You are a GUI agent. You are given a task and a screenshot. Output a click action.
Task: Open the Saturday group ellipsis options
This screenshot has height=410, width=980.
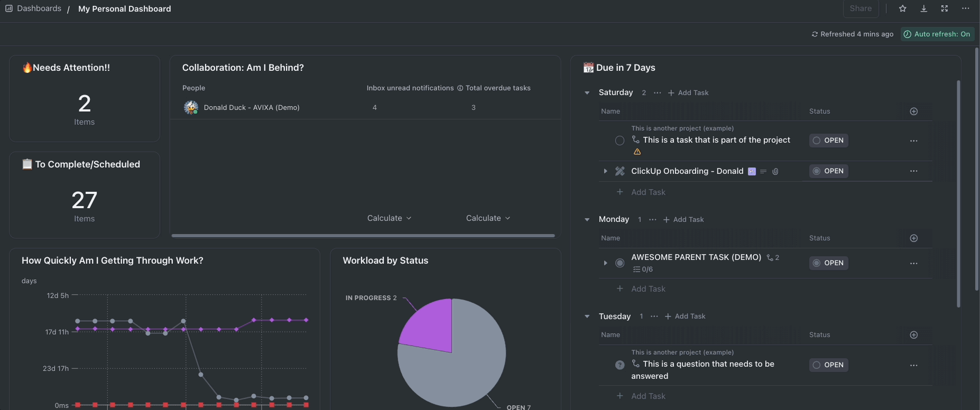pyautogui.click(x=658, y=93)
